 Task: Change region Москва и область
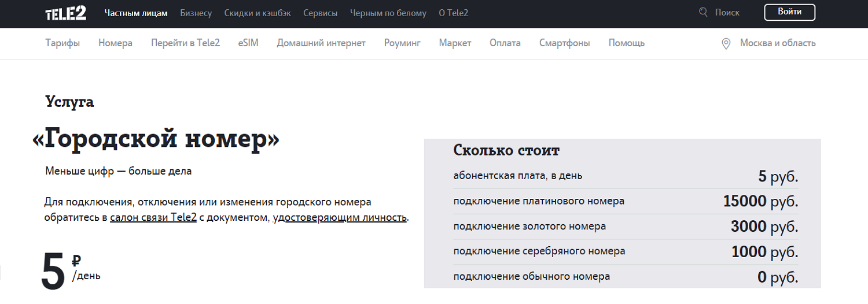point(778,43)
